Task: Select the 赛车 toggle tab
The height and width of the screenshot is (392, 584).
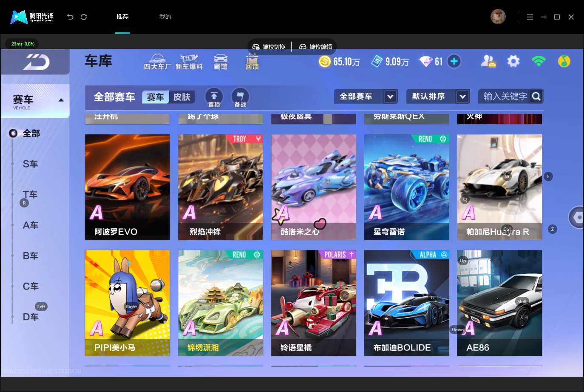Action: click(156, 97)
